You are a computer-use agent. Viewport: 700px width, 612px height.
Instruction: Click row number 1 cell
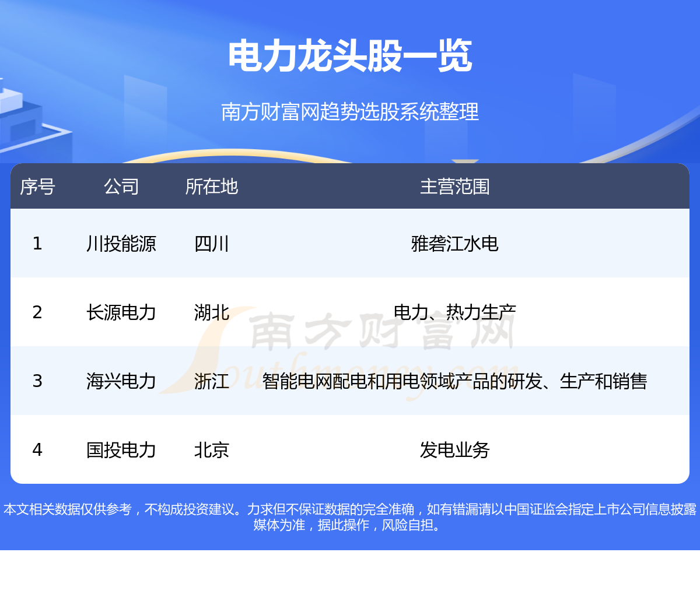point(37,243)
